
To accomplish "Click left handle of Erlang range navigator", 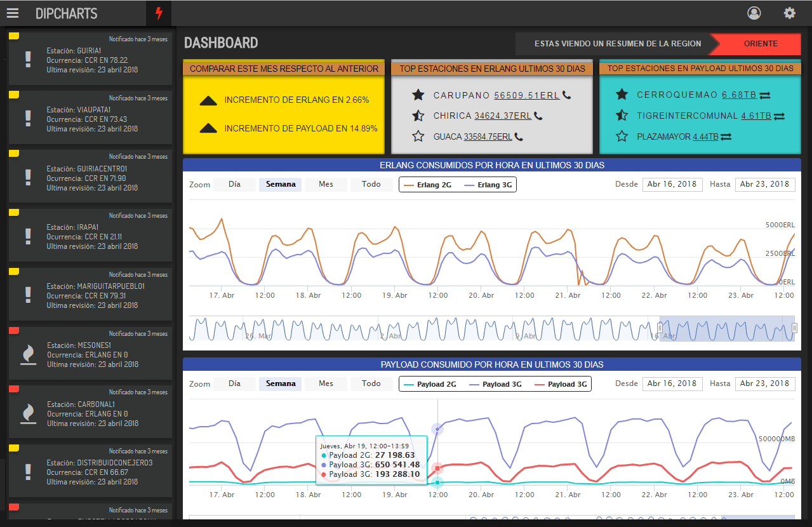I will (x=659, y=328).
